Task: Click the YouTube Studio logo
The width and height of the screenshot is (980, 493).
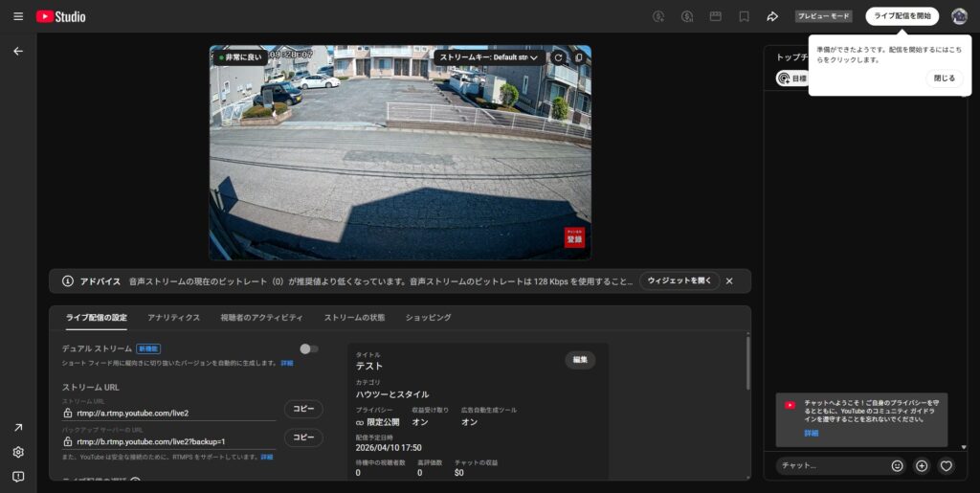Action: pyautogui.click(x=60, y=17)
